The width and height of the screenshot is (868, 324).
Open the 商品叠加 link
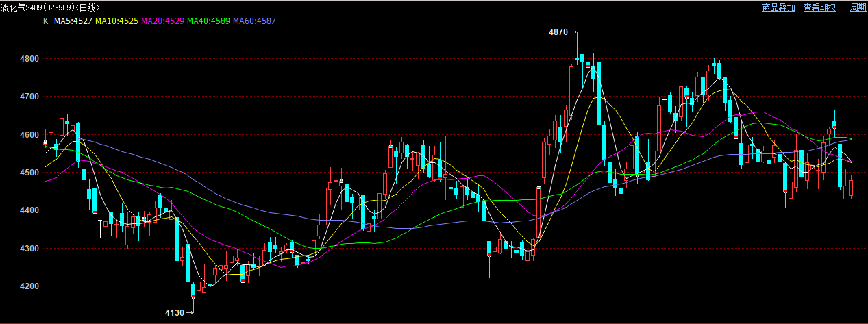click(779, 8)
